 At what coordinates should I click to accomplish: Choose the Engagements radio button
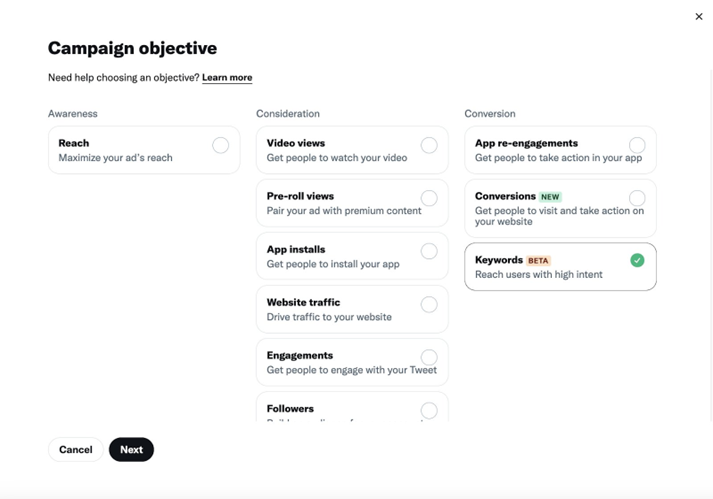point(429,357)
